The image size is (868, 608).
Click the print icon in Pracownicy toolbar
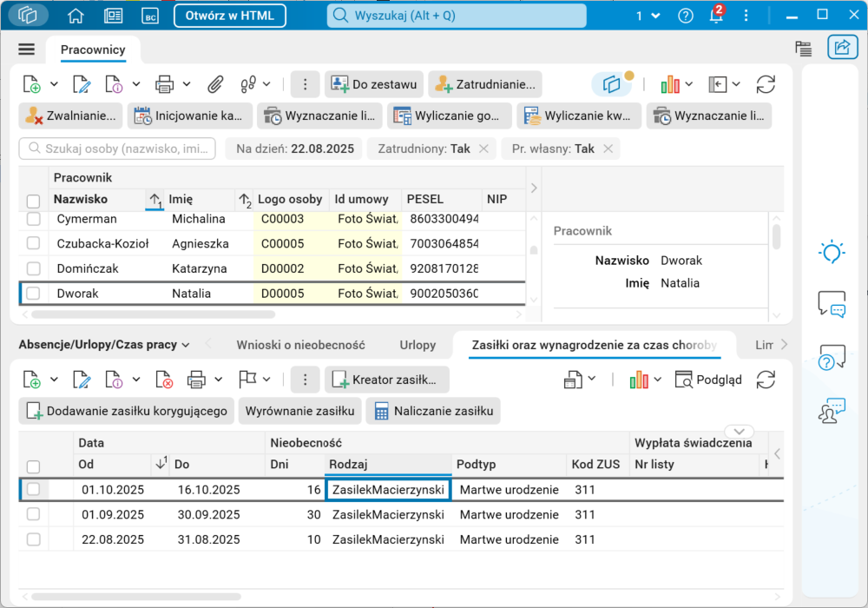coord(164,85)
